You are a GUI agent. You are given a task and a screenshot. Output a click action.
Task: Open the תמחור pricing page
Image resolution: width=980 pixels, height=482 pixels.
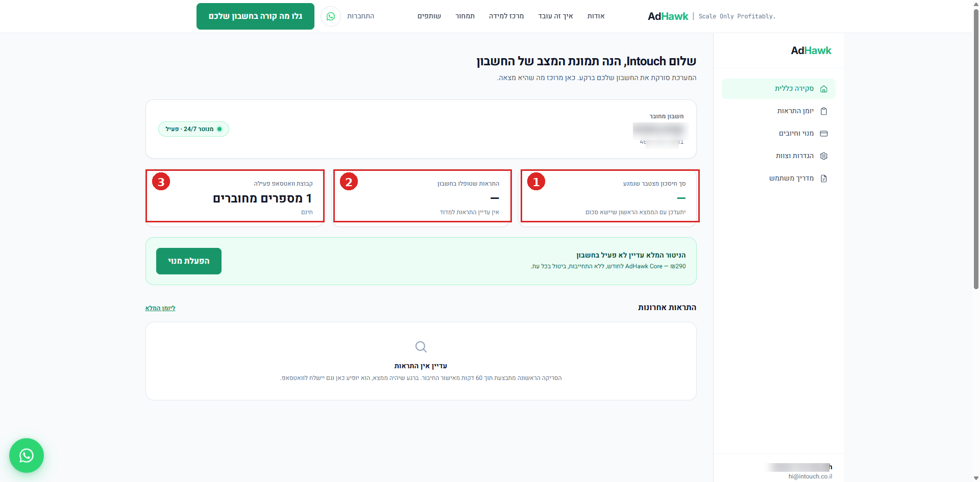465,16
